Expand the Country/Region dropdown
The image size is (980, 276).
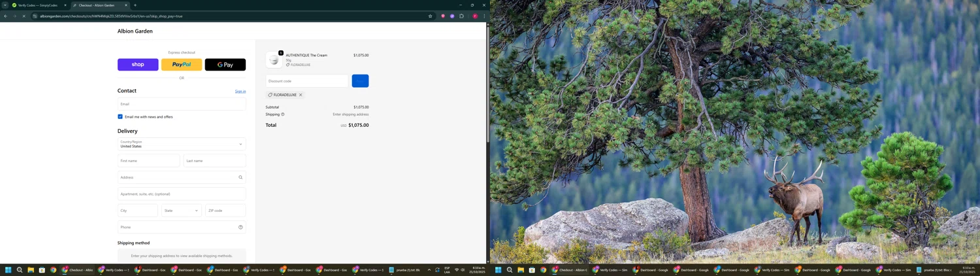(182, 144)
